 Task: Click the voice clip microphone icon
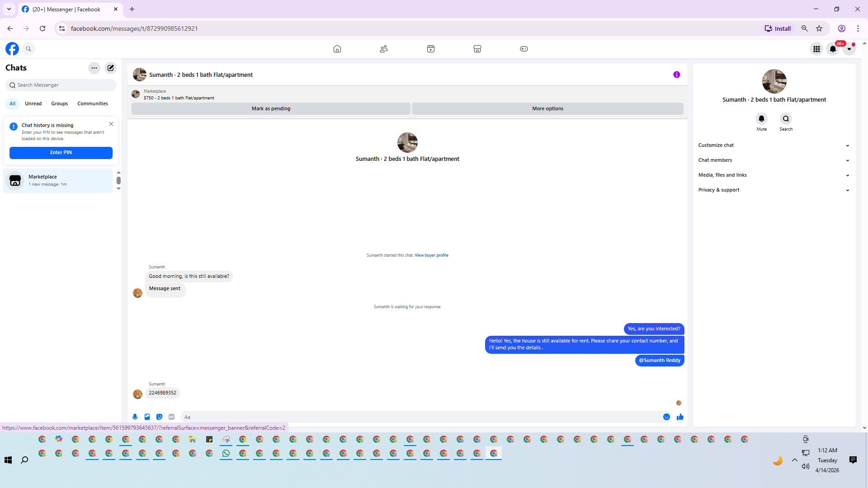point(135,417)
